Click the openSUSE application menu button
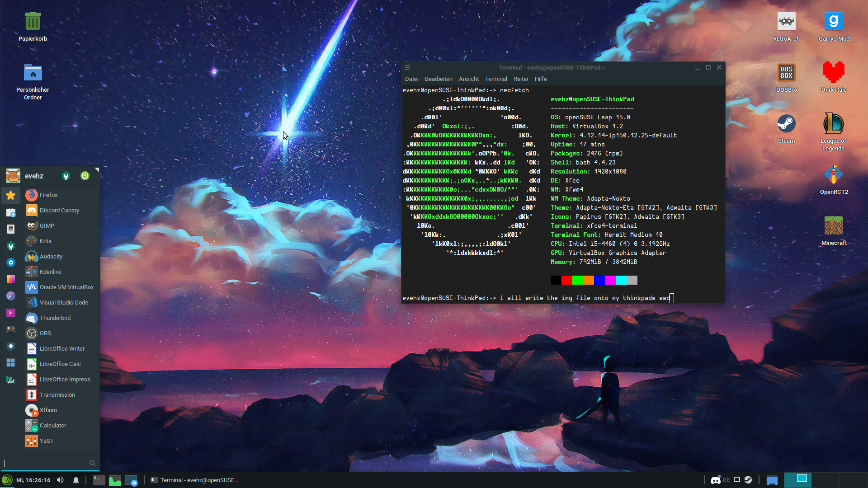This screenshot has height=488, width=868. coord(7,480)
